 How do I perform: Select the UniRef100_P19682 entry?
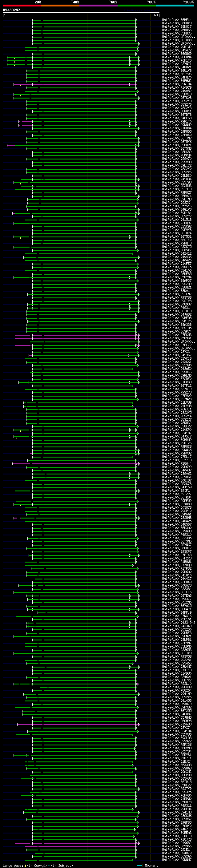point(177,843)
